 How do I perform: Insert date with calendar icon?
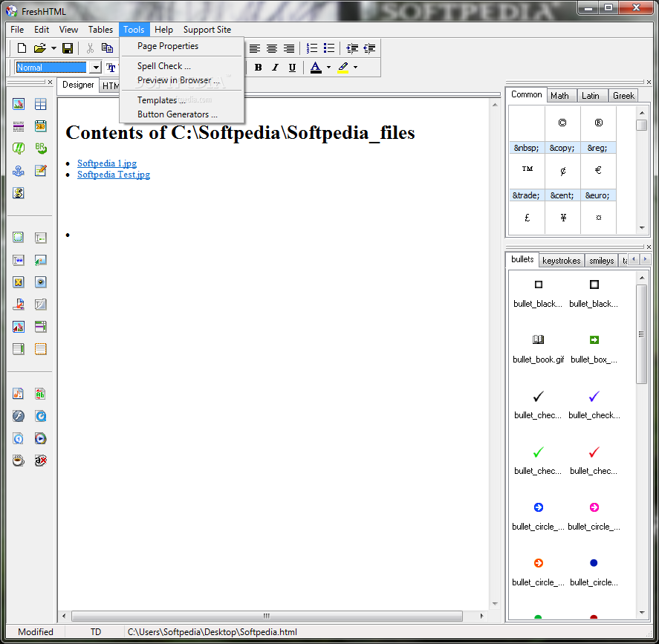pos(41,126)
